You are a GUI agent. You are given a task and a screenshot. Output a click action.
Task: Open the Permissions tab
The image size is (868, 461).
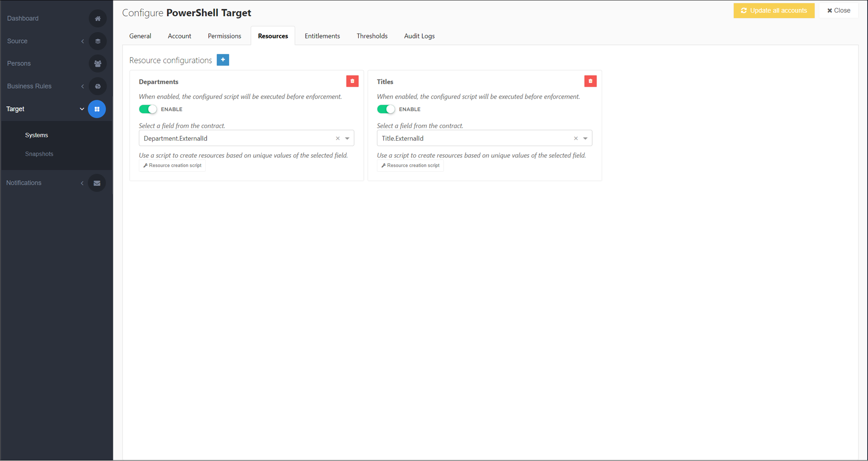[x=225, y=36]
